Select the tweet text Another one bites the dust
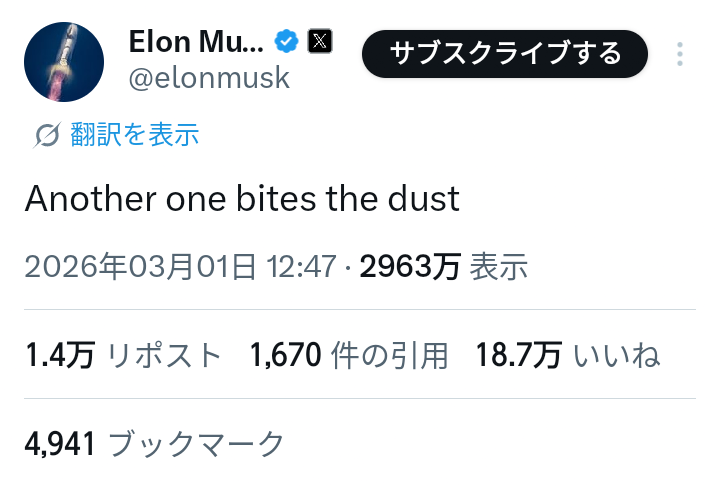This screenshot has height=486, width=720. [x=242, y=199]
